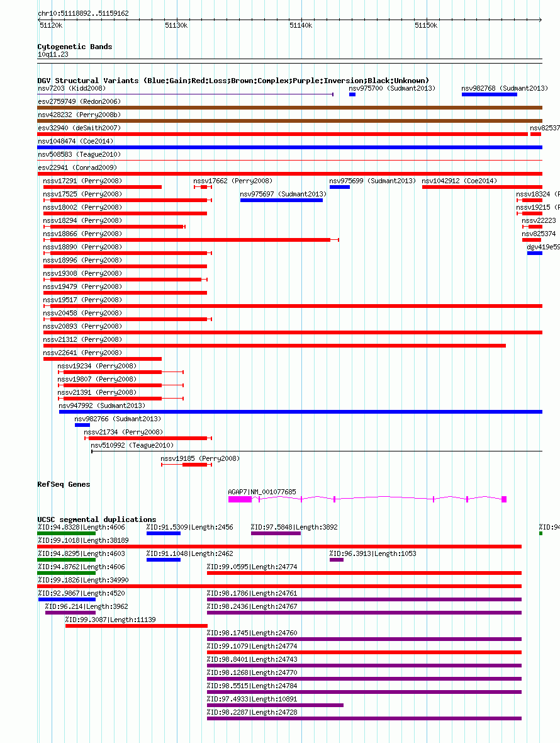This screenshot has width=560, height=743.
Task: Open the nssv19807 (Perry2008) variant
Action: (x=121, y=386)
